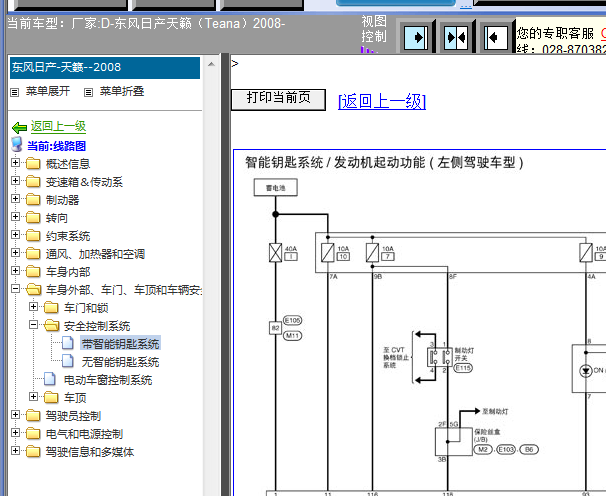
Task: Click the 驾驶信息和多媒体 folder icon
Action: click(x=33, y=451)
